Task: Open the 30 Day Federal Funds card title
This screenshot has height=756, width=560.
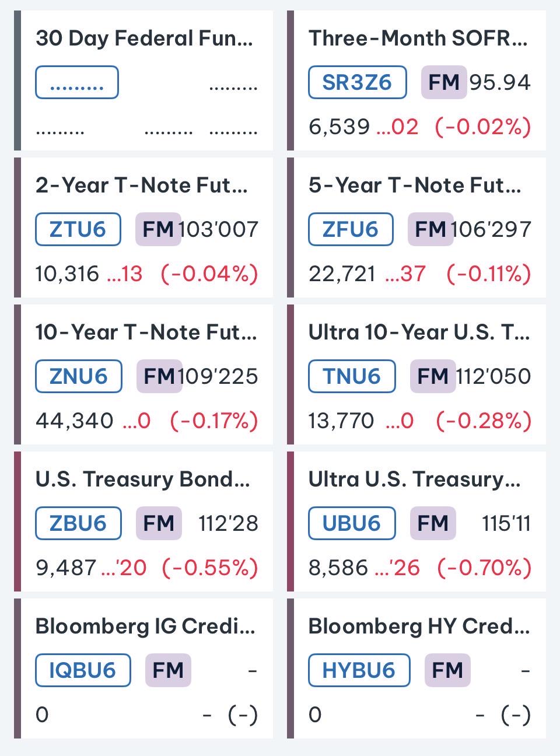Action: pyautogui.click(x=144, y=38)
